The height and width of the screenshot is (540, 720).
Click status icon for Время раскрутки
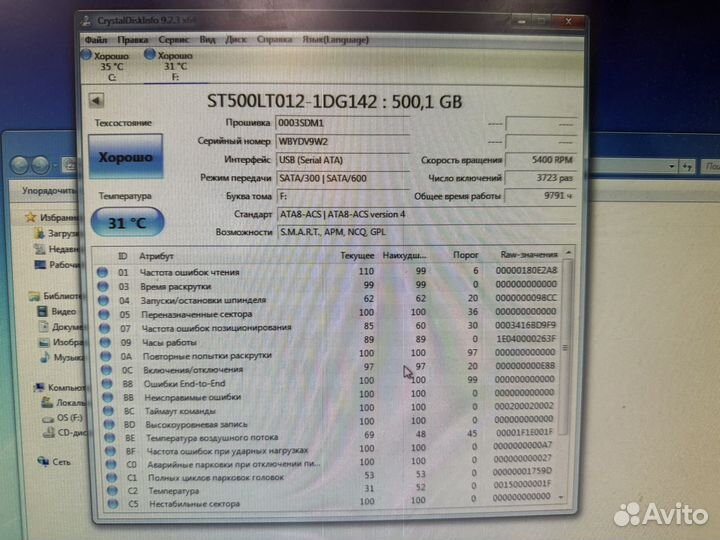click(103, 287)
